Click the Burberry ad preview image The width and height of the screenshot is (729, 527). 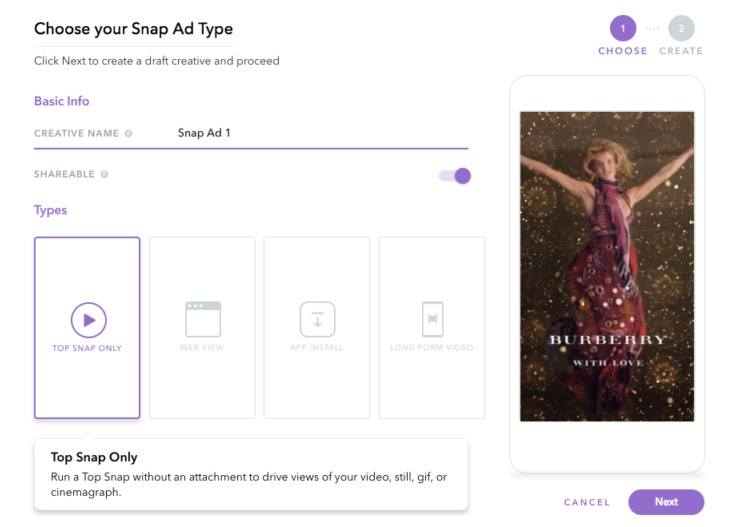click(x=607, y=265)
